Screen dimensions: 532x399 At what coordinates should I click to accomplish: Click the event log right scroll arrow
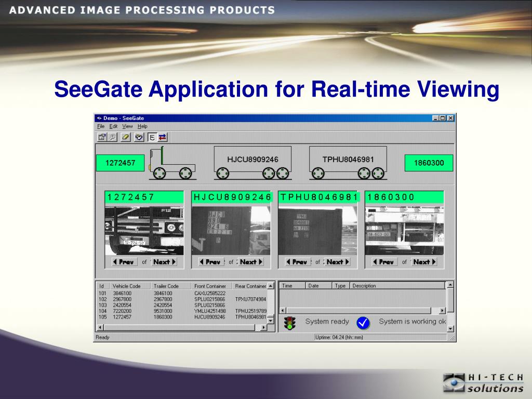[442, 311]
